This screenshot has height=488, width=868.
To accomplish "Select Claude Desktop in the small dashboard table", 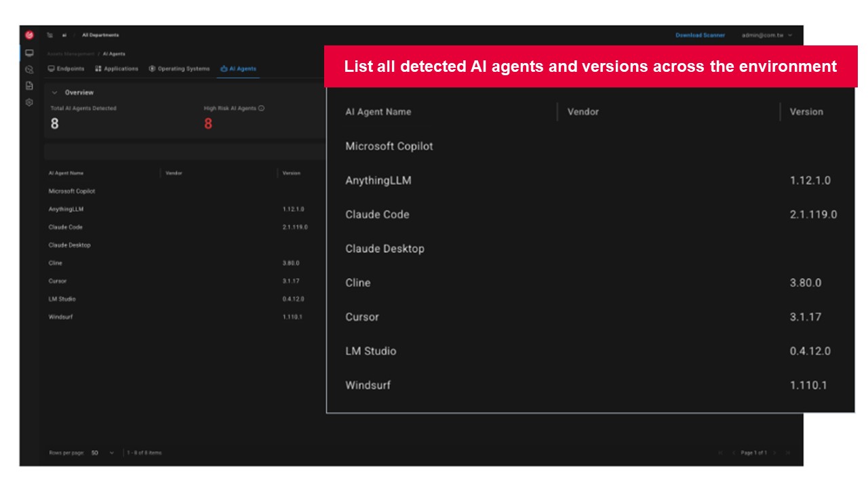I will pos(69,245).
